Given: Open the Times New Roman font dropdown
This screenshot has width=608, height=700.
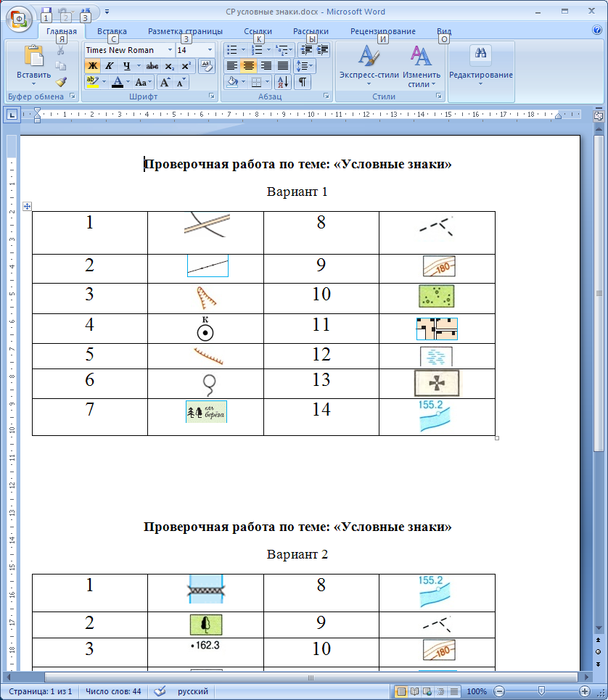Looking at the screenshot, I should tap(170, 50).
